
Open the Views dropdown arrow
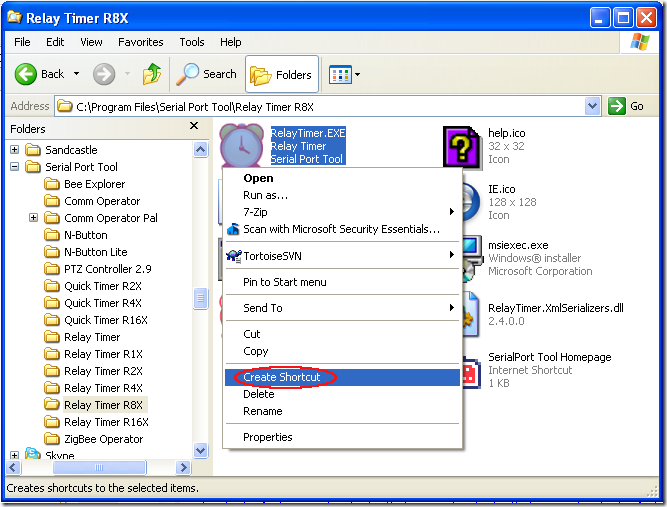[x=357, y=74]
